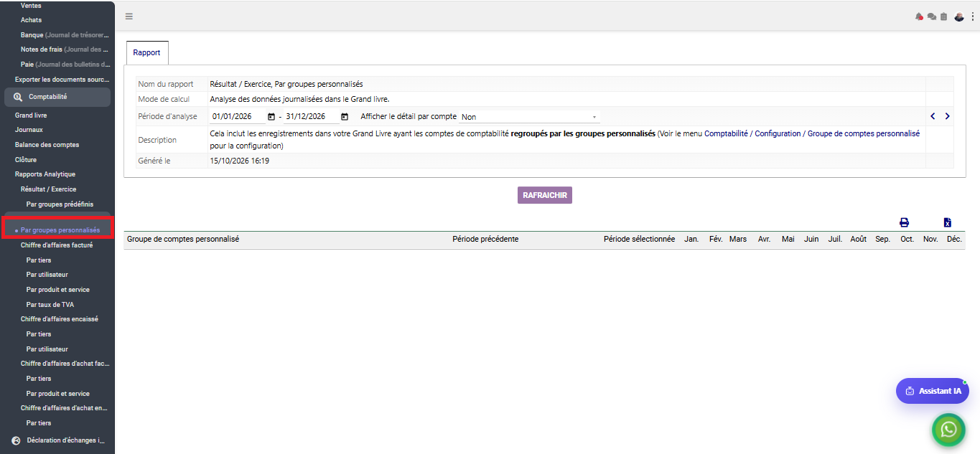This screenshot has height=454, width=980.
Task: Open the chat messages icon
Action: click(932, 16)
